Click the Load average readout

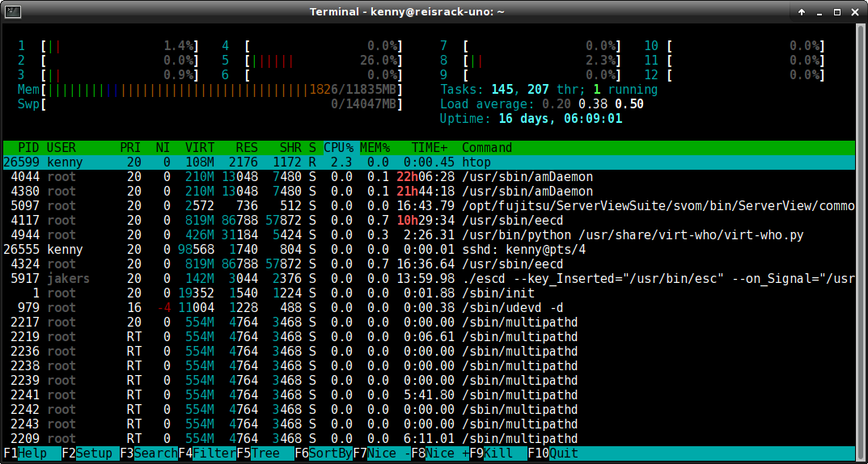tap(542, 104)
